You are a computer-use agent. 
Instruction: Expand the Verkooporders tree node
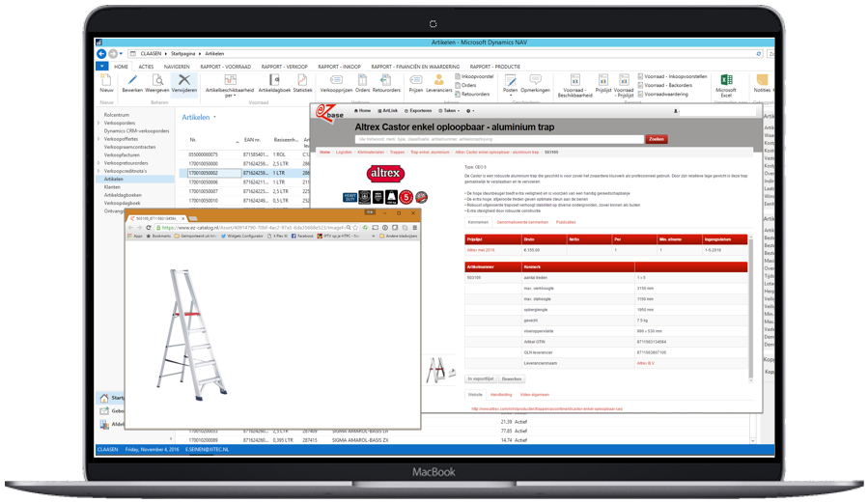pyautogui.click(x=99, y=123)
